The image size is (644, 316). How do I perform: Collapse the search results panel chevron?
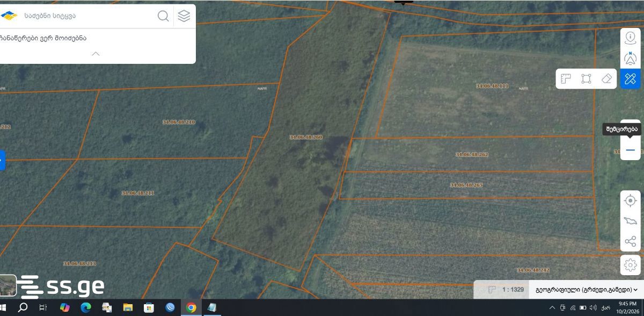click(96, 54)
